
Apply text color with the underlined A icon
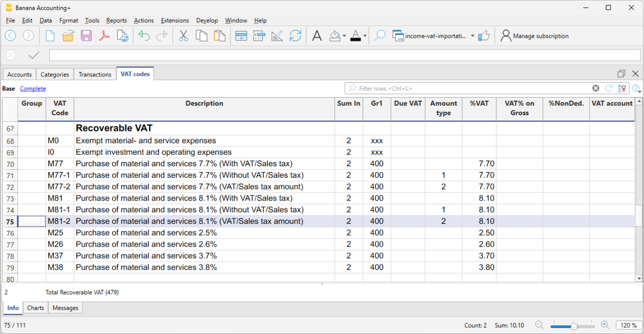pyautogui.click(x=355, y=36)
